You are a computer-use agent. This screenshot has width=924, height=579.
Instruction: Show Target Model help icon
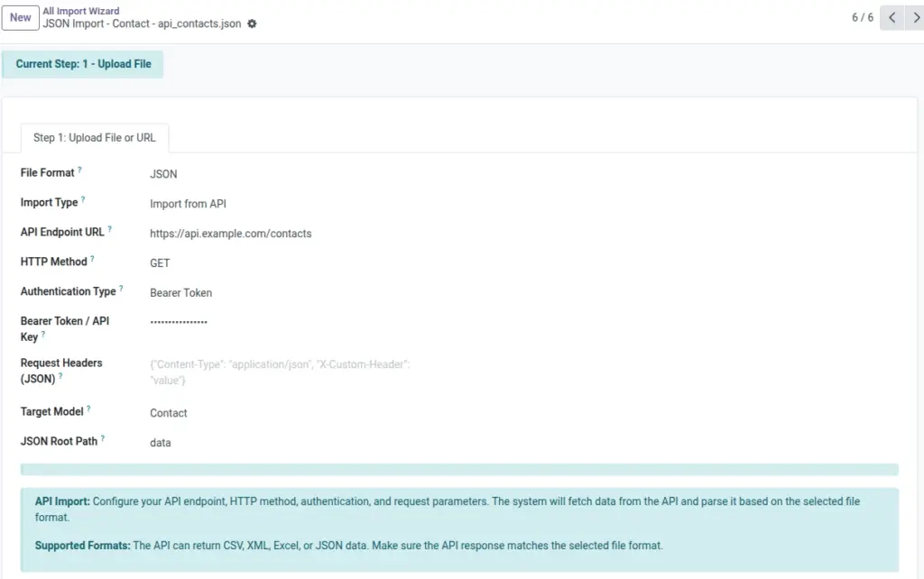coord(89,409)
